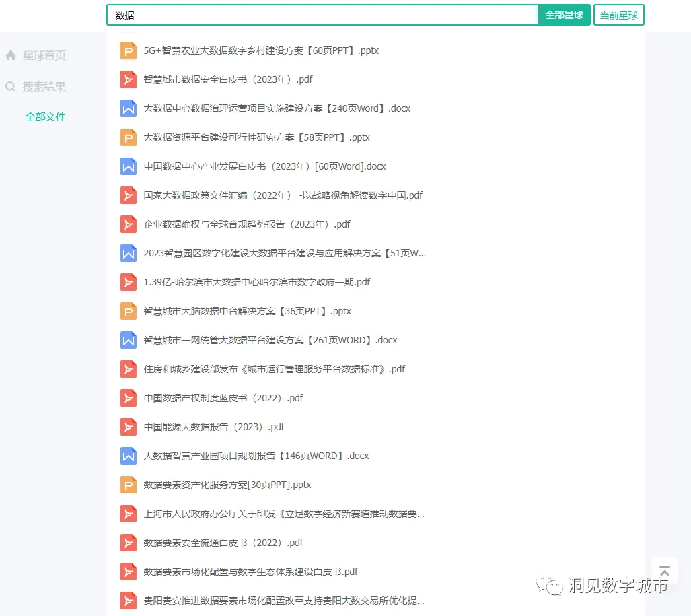Click PDF icon for 中国能源大数据报告
The image size is (691, 616).
pyautogui.click(x=129, y=427)
